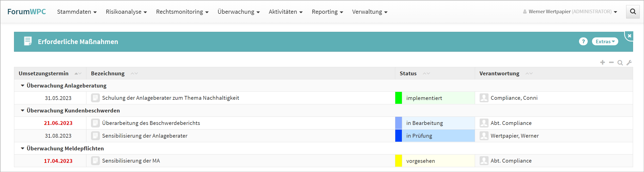This screenshot has height=172, width=644.
Task: Open the help question mark icon
Action: click(583, 41)
